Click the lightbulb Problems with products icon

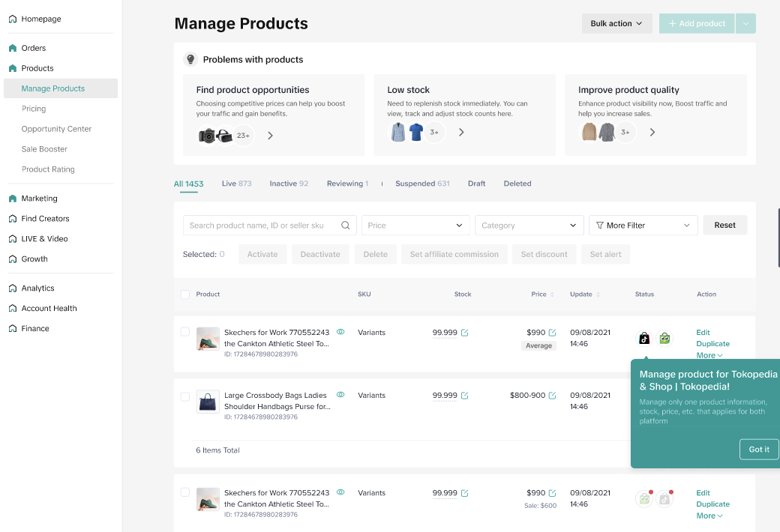190,60
